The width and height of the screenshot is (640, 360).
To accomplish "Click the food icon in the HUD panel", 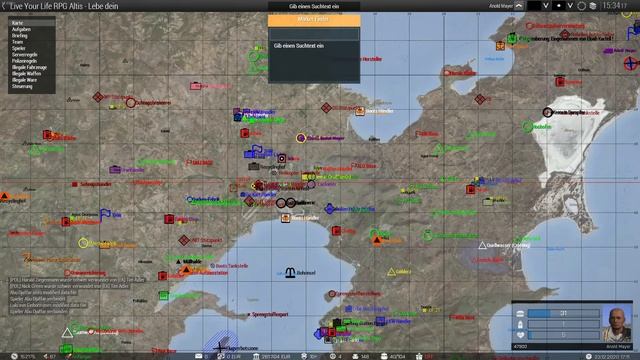I will 520,313.
